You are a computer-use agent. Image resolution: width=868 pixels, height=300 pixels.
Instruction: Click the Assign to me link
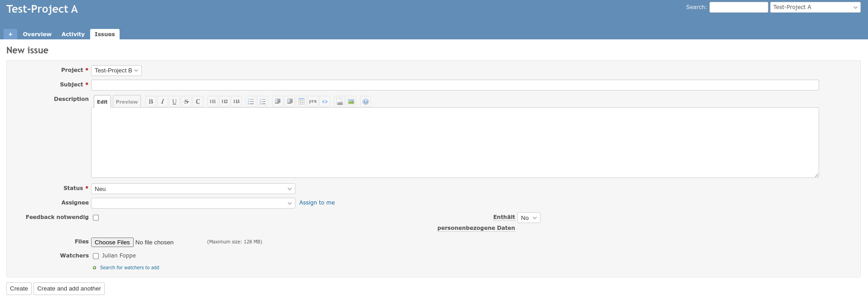[317, 203]
